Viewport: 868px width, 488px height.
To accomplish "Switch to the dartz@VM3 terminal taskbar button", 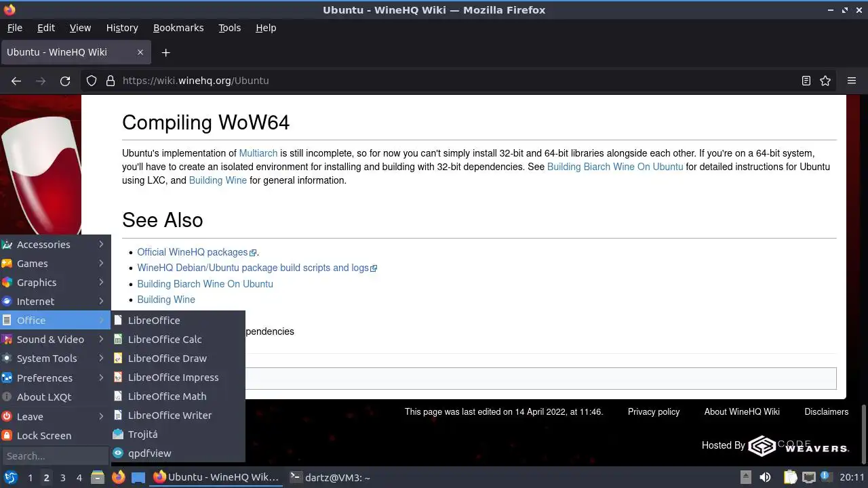I will pos(330,477).
